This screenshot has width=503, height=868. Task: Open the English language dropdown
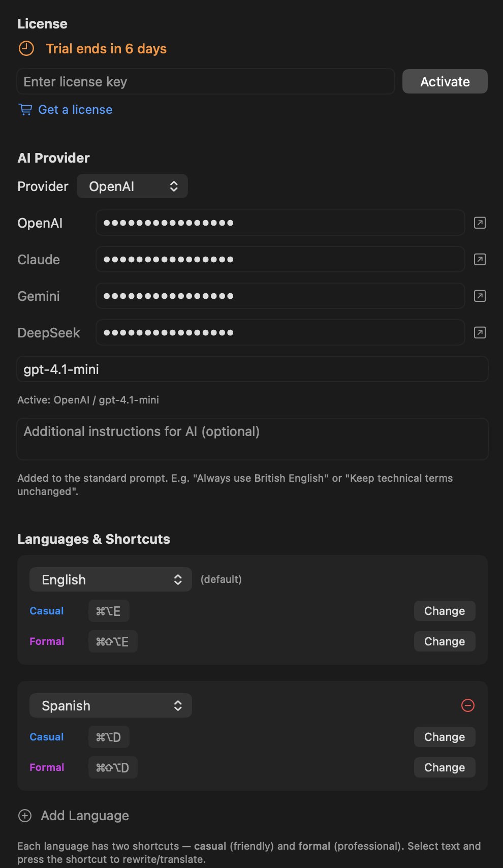coord(110,579)
